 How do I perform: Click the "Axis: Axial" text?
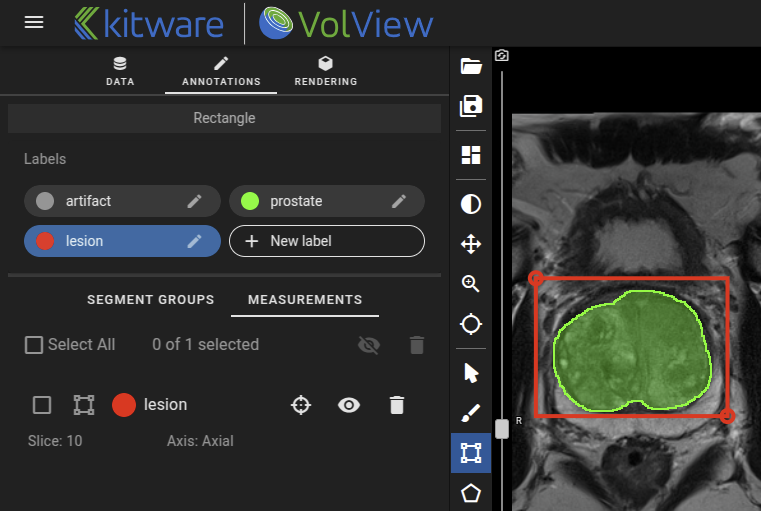(x=200, y=441)
